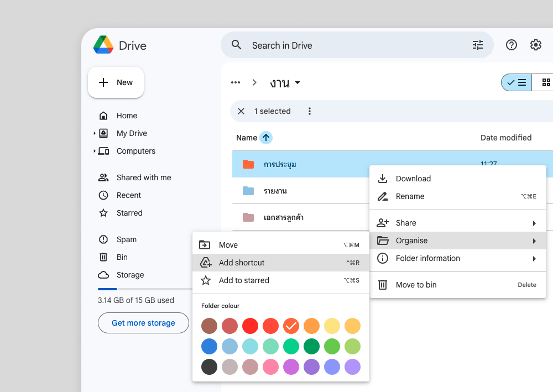This screenshot has height=392, width=553.
Task: Expand the Computers tree
Action: click(x=95, y=151)
